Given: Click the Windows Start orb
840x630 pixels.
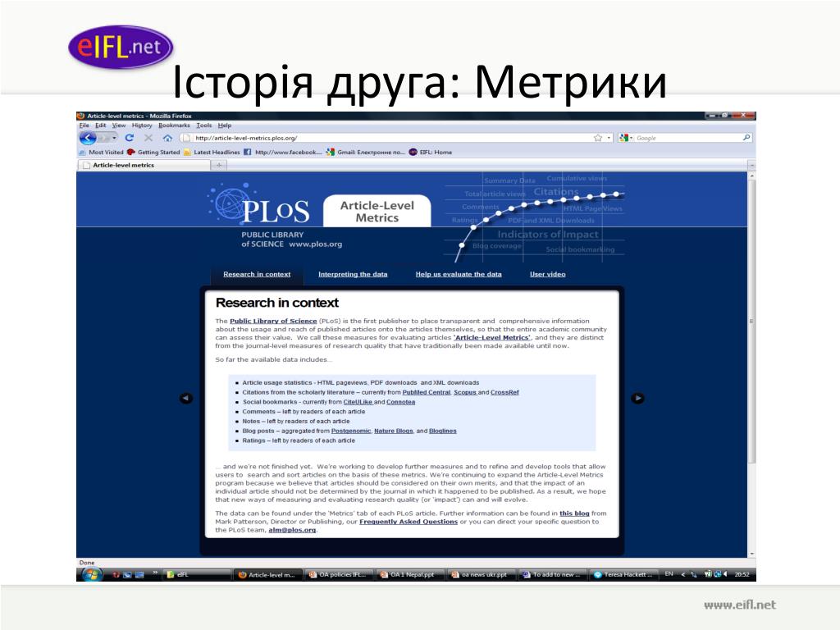Looking at the screenshot, I should point(92,574).
